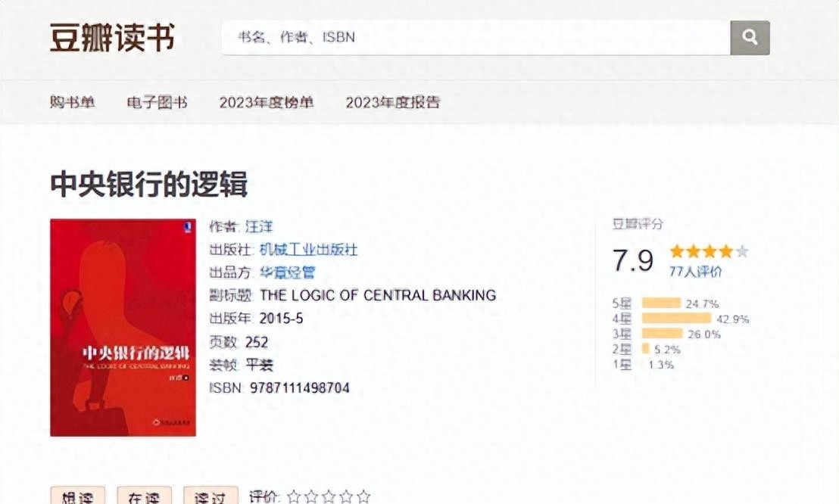Image resolution: width=839 pixels, height=504 pixels.
Task: Click the 读过 button
Action: pyautogui.click(x=211, y=496)
